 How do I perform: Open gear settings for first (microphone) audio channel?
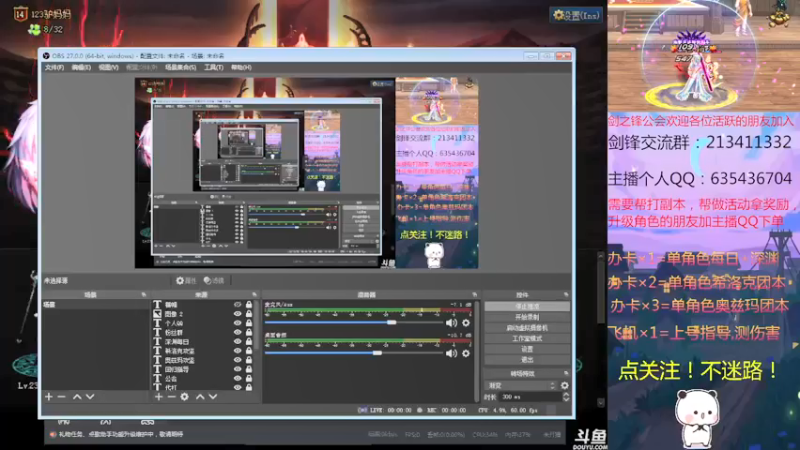[x=466, y=322]
